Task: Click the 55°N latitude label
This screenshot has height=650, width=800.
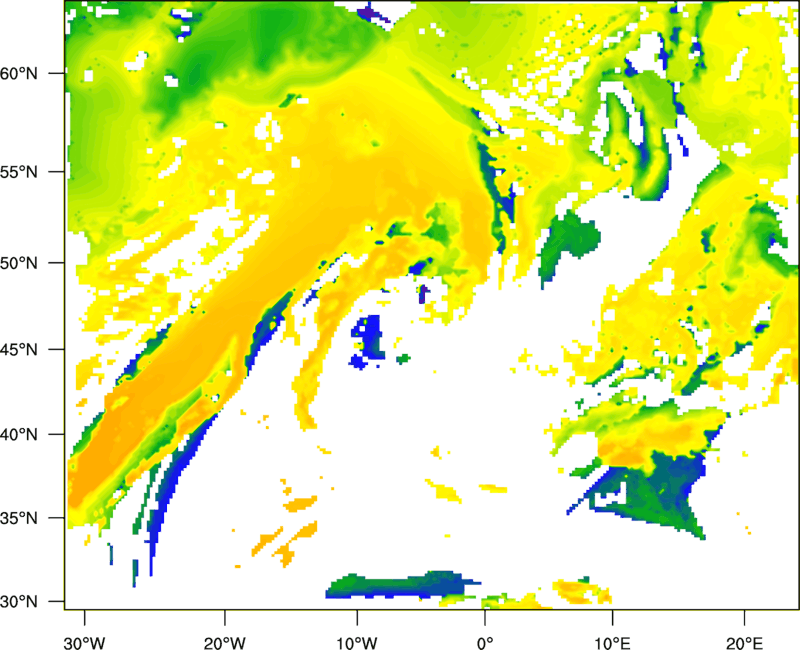Action: click(19, 172)
